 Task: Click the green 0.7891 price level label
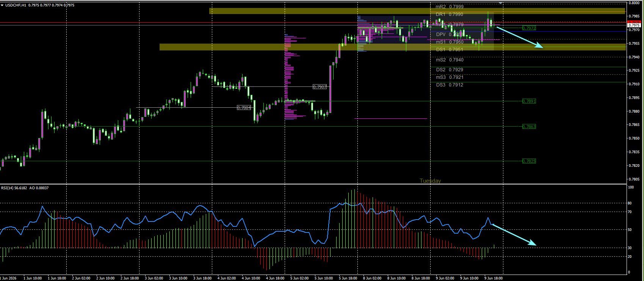[x=529, y=101]
